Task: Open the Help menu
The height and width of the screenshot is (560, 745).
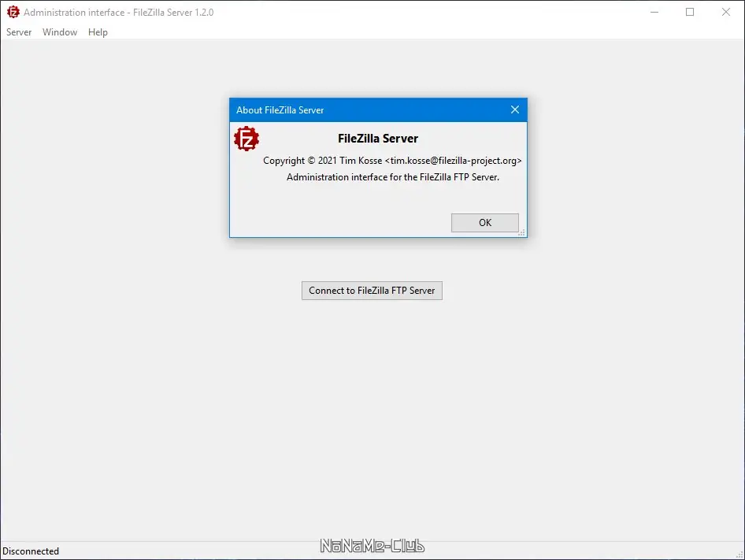Action: 98,32
